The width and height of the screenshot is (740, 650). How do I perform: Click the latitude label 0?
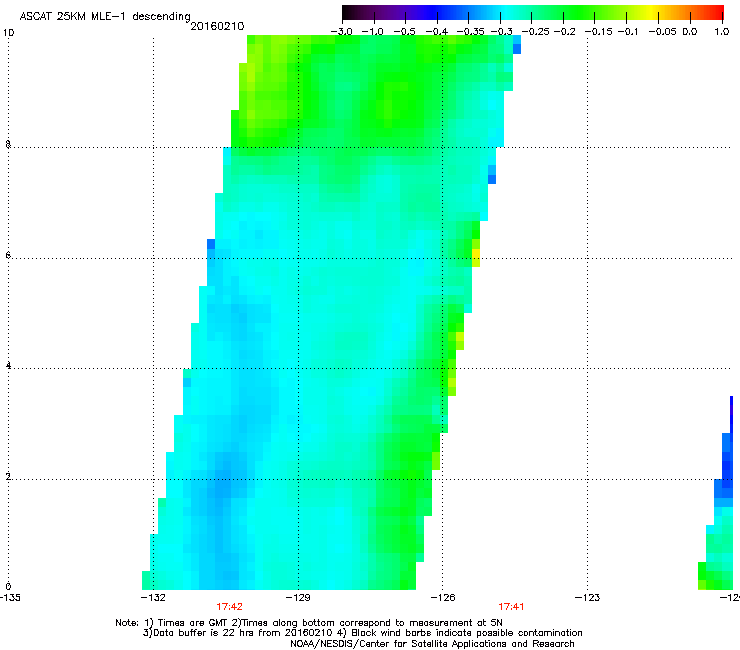point(8,587)
